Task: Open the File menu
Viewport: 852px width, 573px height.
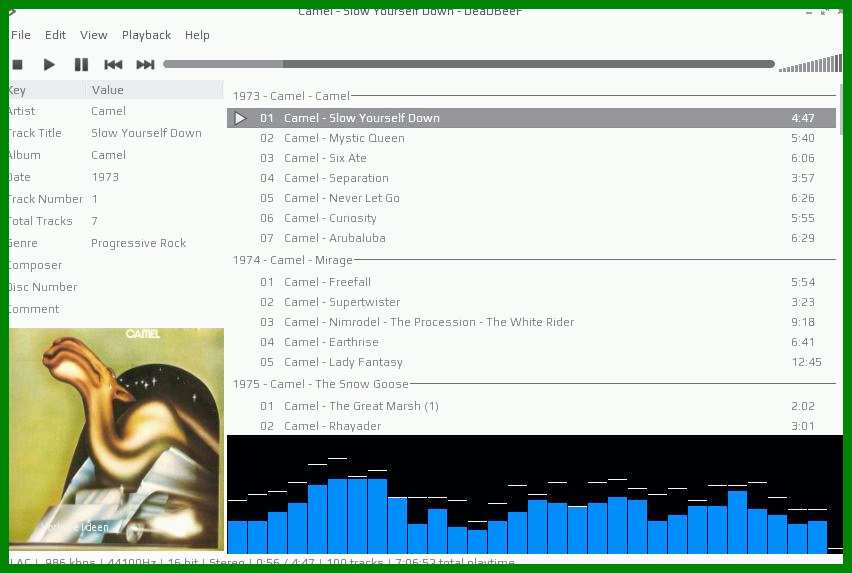Action: tap(21, 35)
